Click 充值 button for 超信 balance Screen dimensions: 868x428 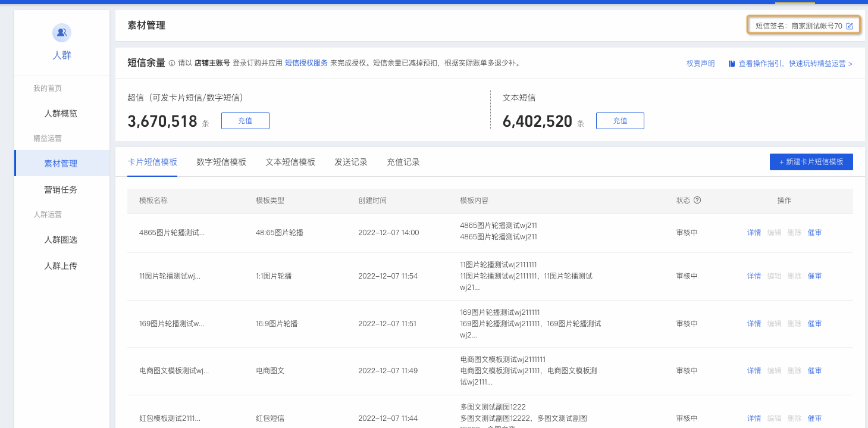tap(245, 121)
